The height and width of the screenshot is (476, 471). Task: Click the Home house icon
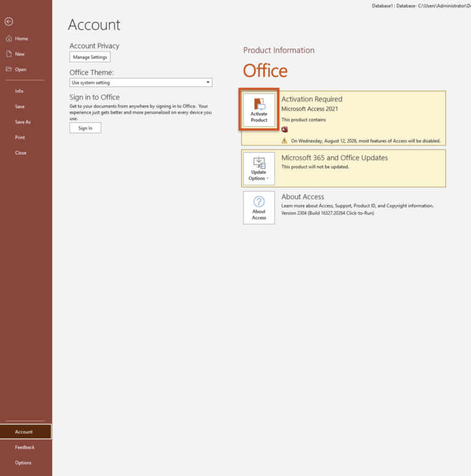[x=9, y=39]
